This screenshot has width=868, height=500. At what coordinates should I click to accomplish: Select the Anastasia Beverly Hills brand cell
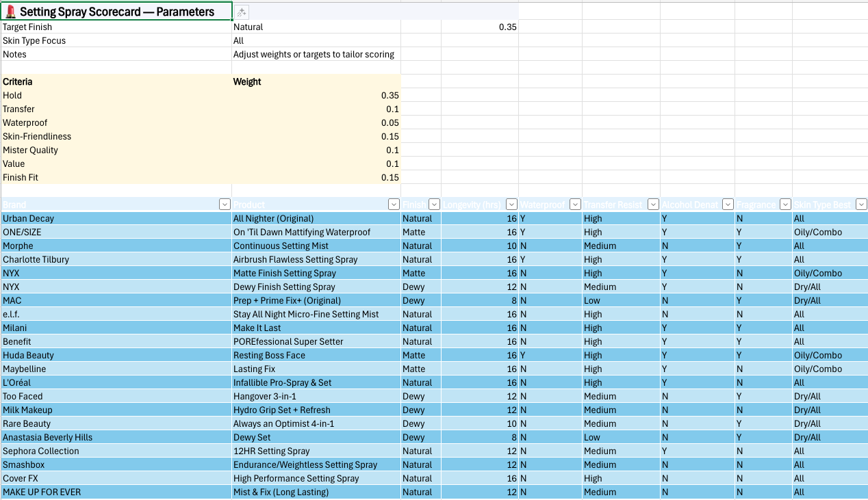(116, 437)
